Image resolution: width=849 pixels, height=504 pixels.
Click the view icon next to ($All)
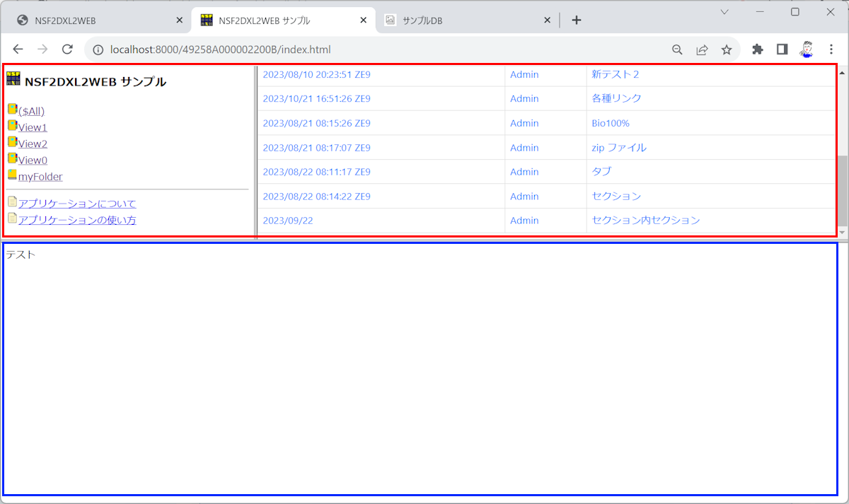(x=13, y=109)
